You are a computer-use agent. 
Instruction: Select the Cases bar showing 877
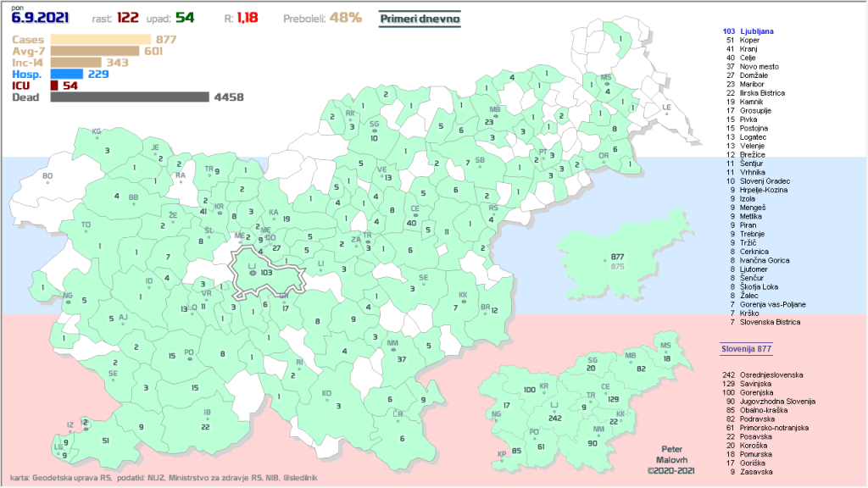click(99, 39)
